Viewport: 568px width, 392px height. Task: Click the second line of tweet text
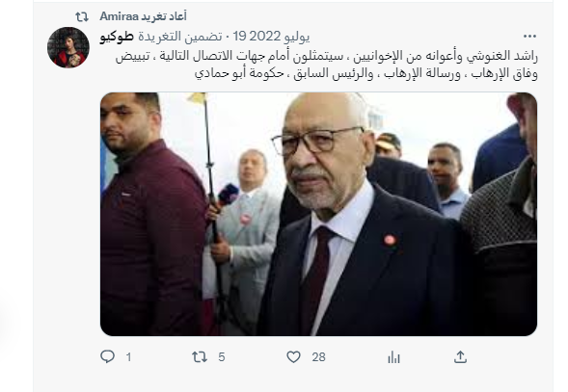point(365,73)
